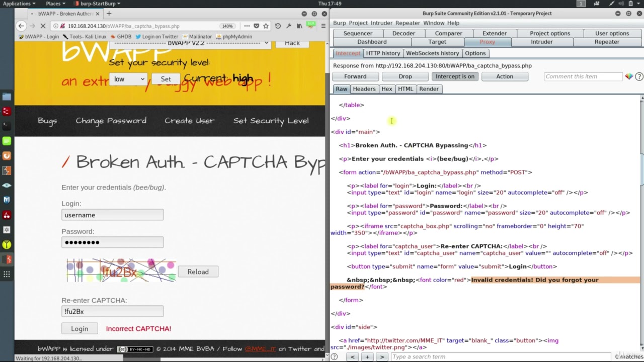Viewport: 644px width, 362px height.
Task: Click Burp help question mark near comment
Action: click(x=639, y=76)
